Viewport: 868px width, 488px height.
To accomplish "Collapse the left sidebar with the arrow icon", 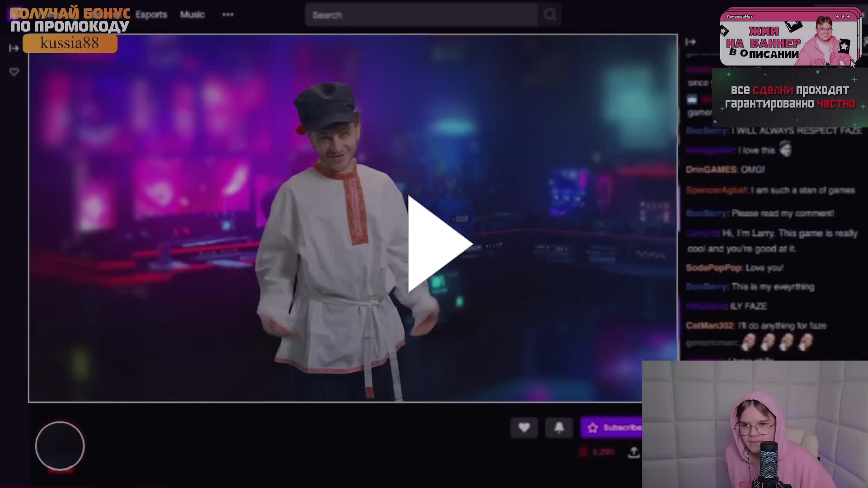I will pyautogui.click(x=14, y=47).
